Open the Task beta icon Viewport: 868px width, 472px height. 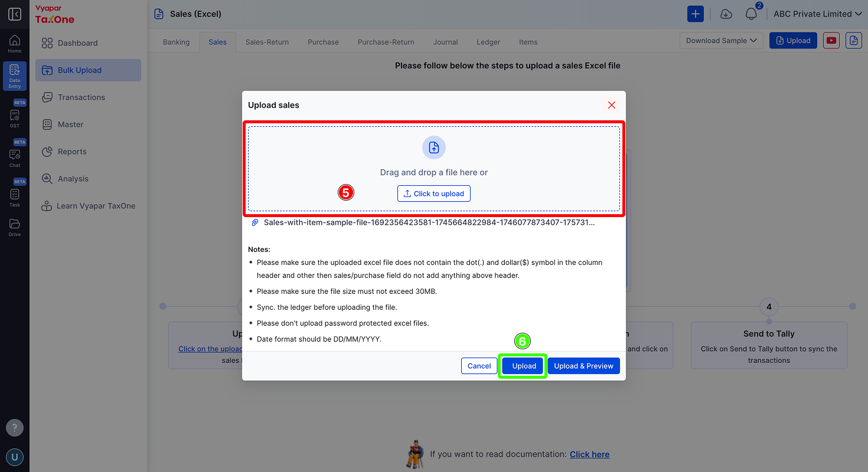[15, 197]
